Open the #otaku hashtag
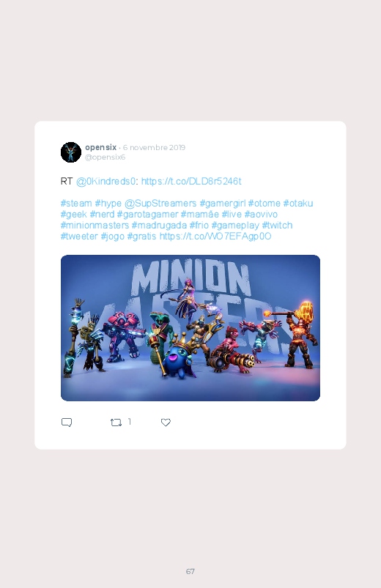 298,204
